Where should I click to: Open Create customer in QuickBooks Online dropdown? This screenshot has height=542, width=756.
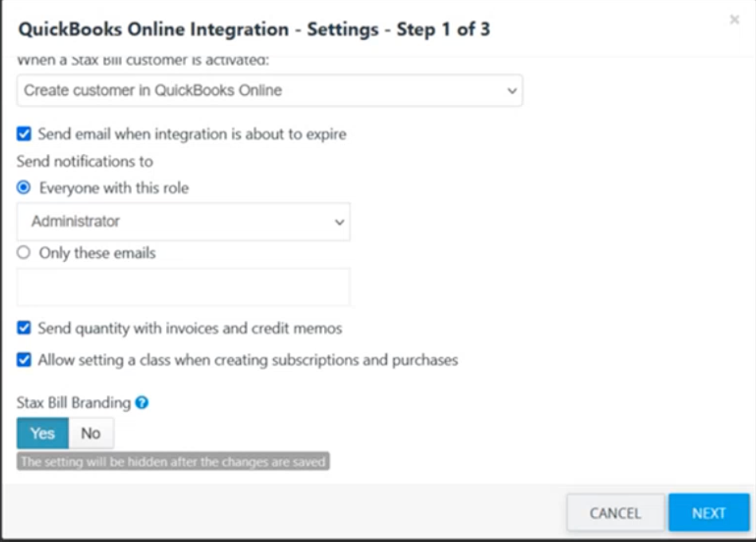pos(269,91)
